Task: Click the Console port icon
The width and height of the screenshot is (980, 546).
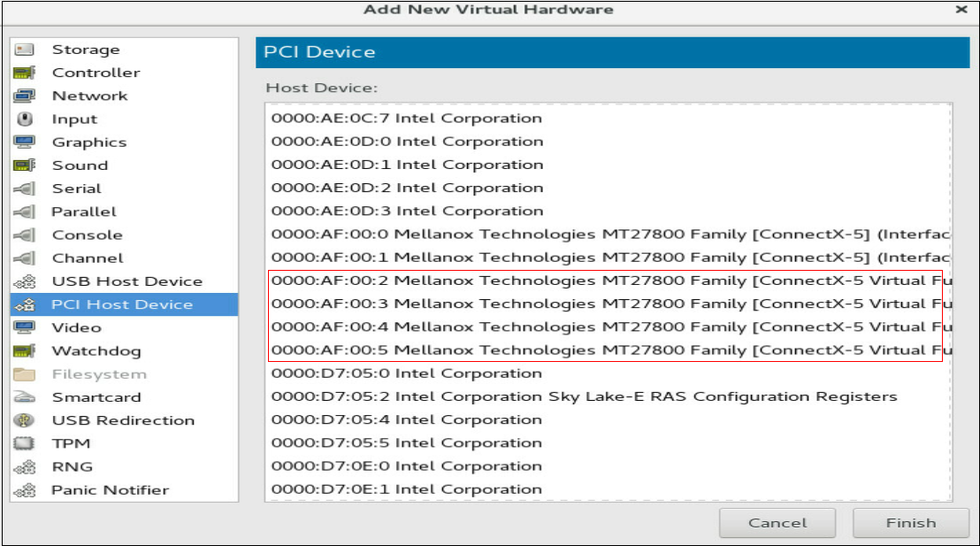Action: click(25, 235)
